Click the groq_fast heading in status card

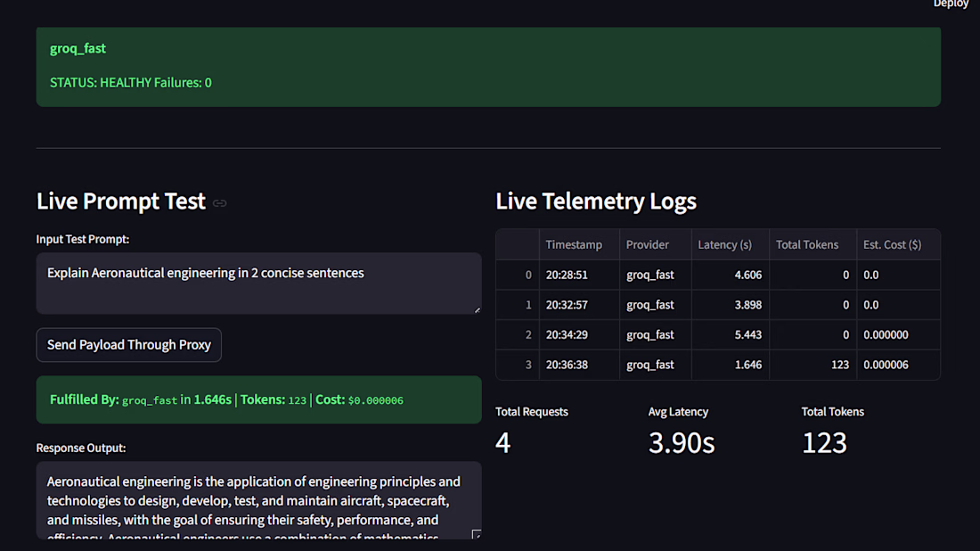[78, 48]
